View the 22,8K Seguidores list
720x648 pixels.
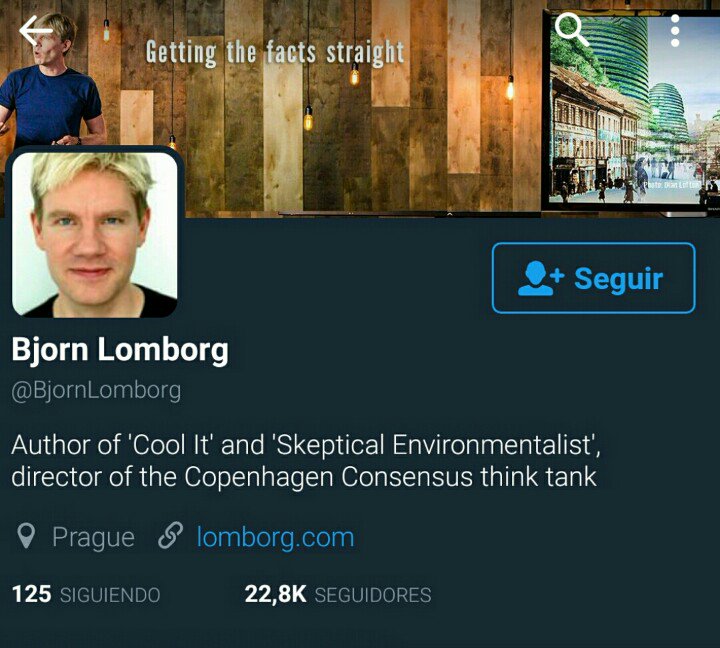(338, 594)
